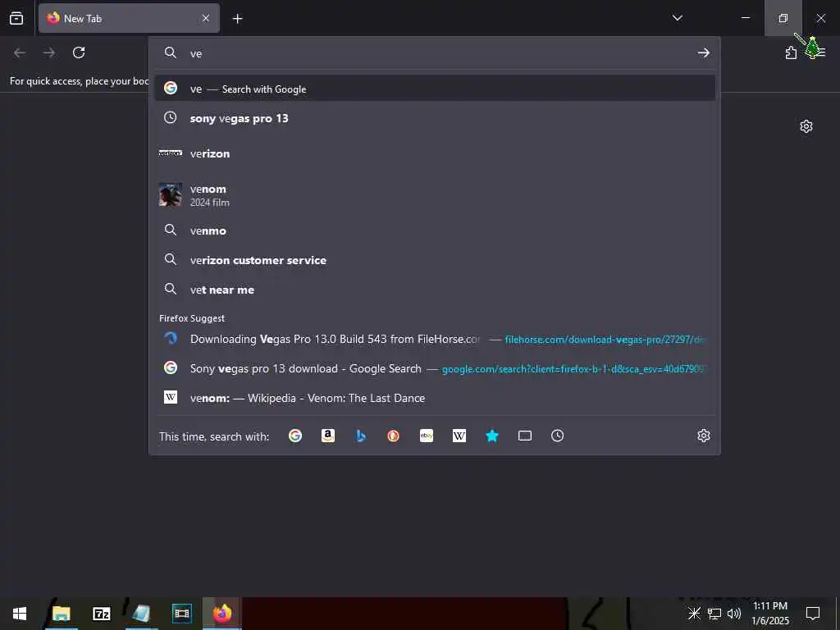Click the venom film thumbnail

[171, 195]
